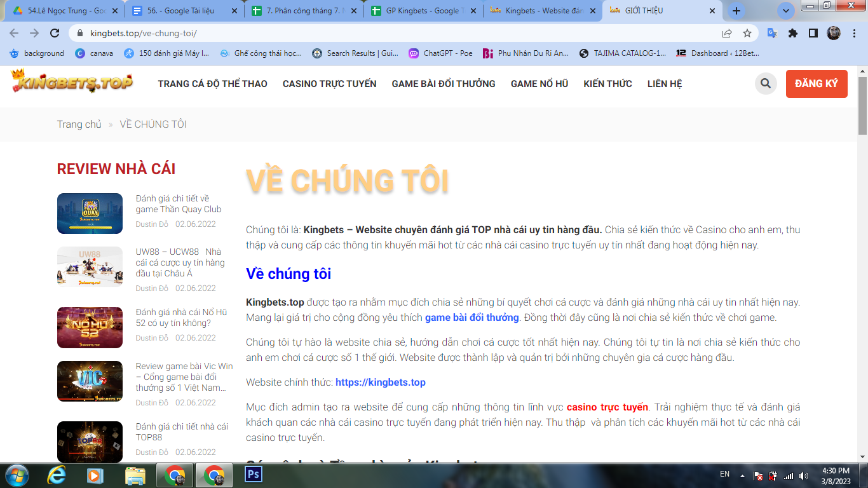
Task: Open Windows Media Player in taskbar
Action: [x=95, y=475]
